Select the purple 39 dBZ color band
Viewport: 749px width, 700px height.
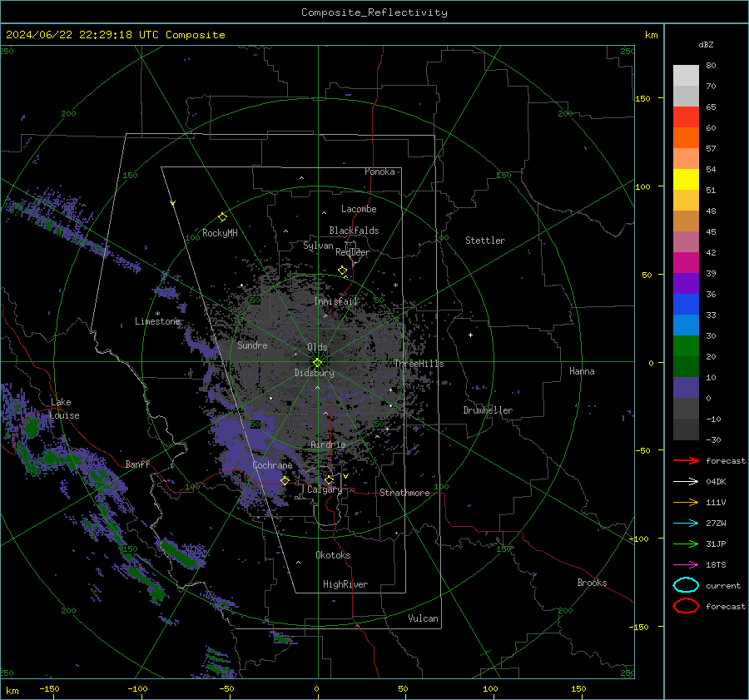click(x=686, y=283)
